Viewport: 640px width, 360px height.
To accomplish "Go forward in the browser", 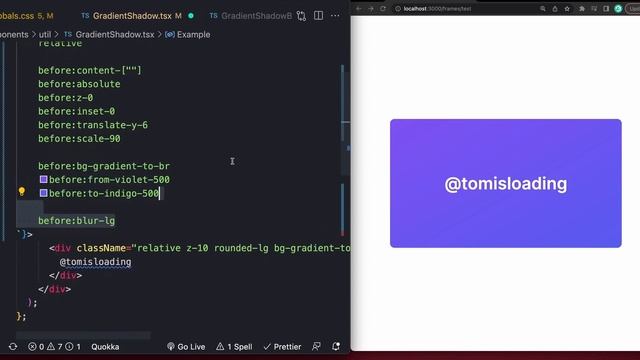I will pos(371,9).
